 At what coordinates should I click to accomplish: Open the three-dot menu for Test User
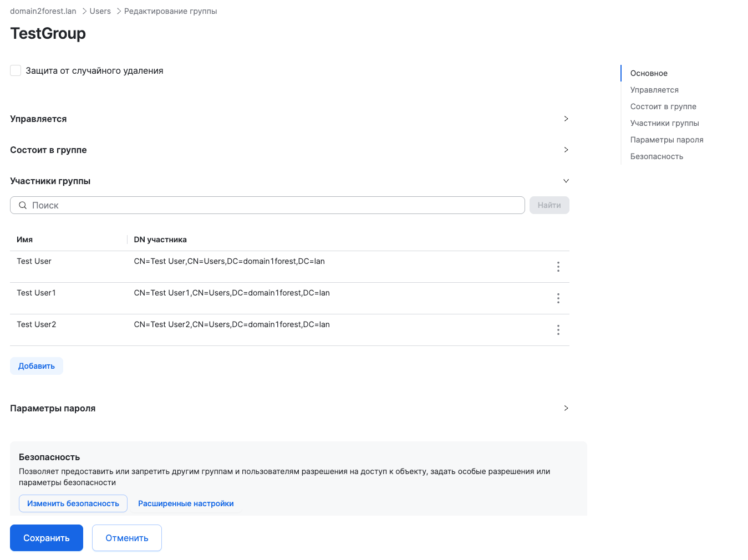tap(558, 267)
